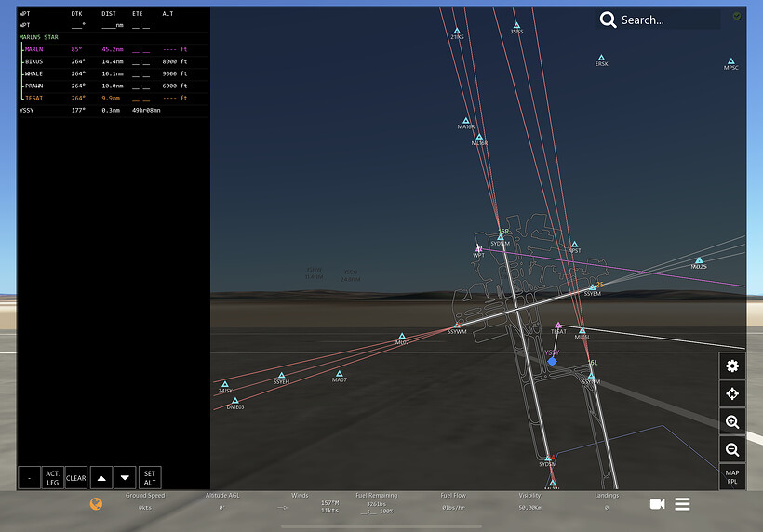Select the YSSY destination row
This screenshot has width=763, height=532.
click(113, 110)
